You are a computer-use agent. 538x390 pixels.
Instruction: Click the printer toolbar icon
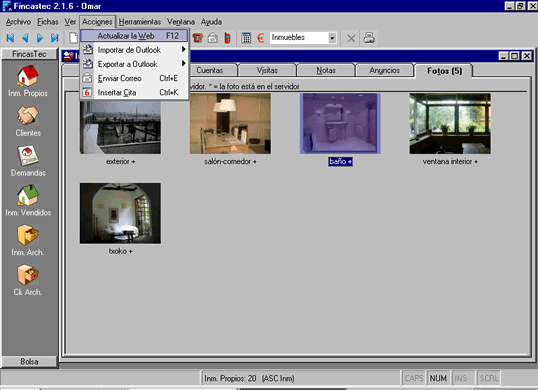point(369,38)
